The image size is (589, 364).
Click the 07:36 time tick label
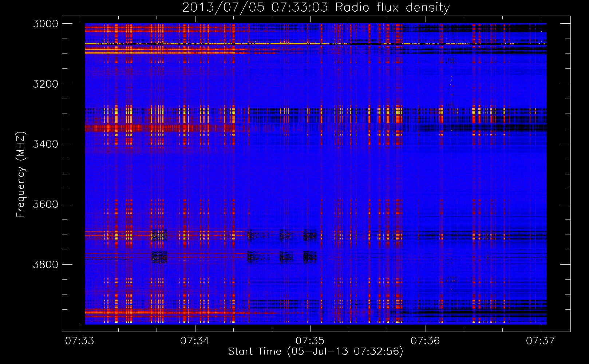point(425,341)
